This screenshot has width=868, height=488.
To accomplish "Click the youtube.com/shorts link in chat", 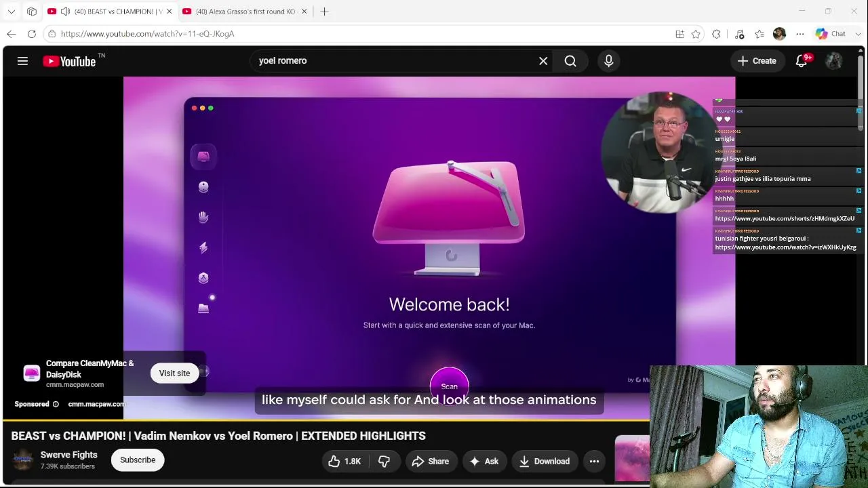I will (785, 219).
